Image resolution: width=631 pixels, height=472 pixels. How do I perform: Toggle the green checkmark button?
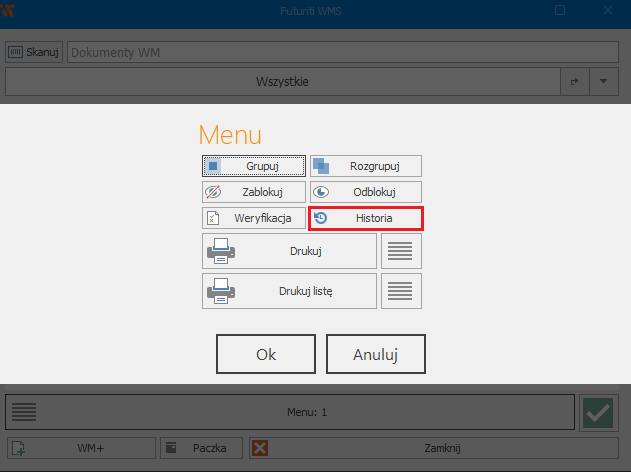point(599,412)
